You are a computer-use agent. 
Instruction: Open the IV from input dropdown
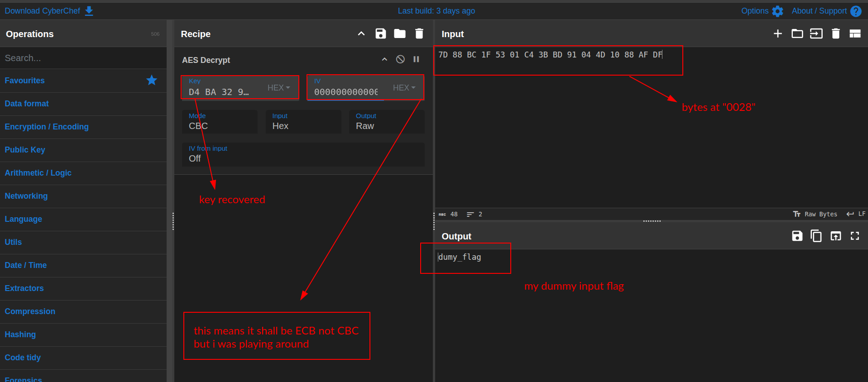point(303,154)
